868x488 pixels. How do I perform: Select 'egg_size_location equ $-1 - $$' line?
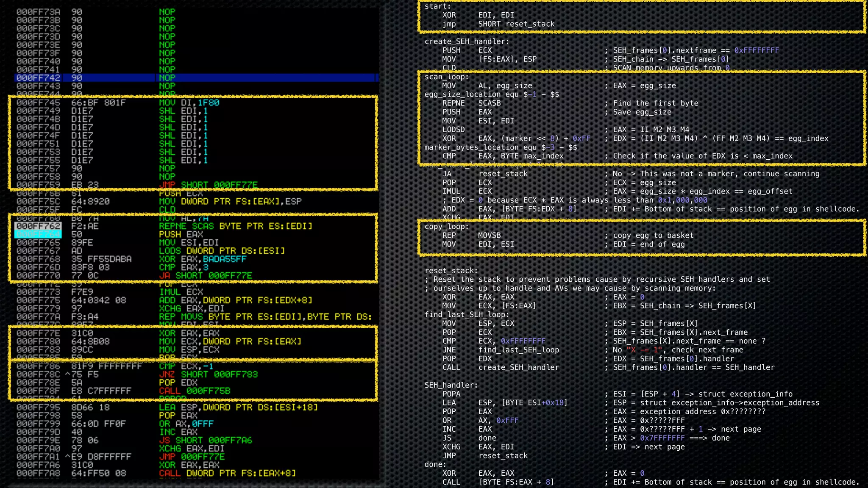point(492,94)
